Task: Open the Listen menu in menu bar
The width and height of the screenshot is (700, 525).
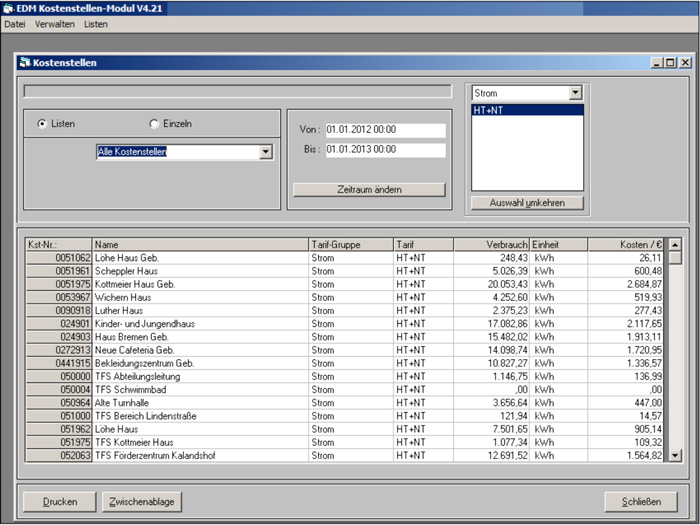Action: [x=96, y=23]
